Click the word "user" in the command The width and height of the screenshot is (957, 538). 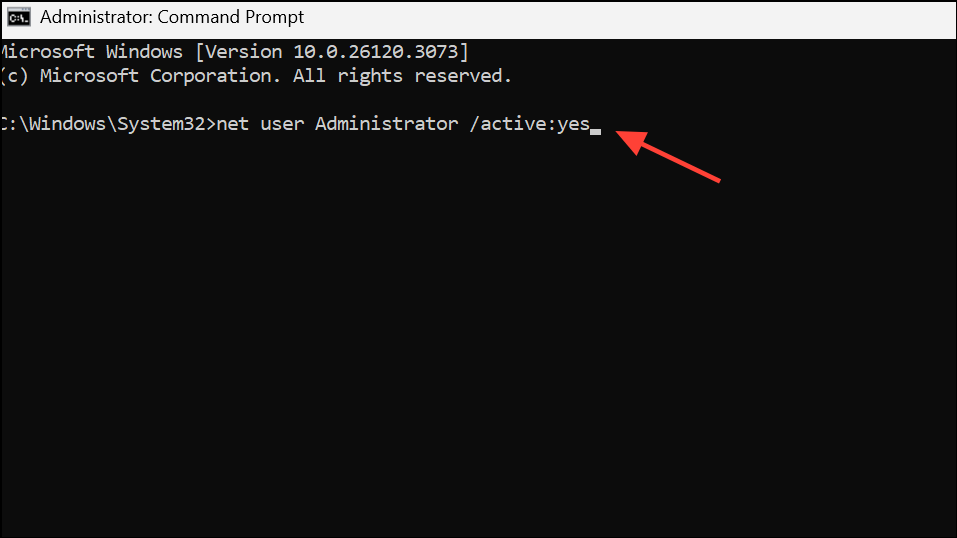(283, 125)
